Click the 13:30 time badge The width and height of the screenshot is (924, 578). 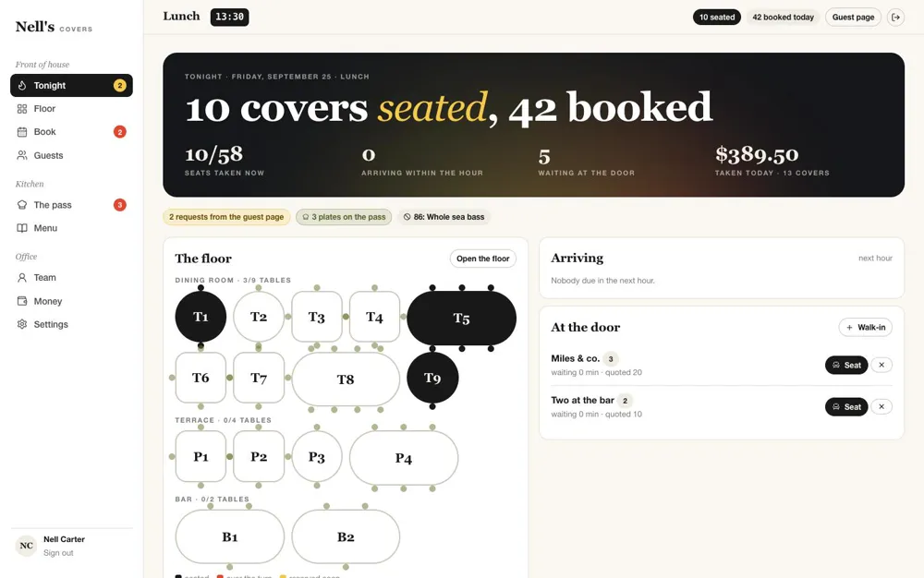(229, 17)
